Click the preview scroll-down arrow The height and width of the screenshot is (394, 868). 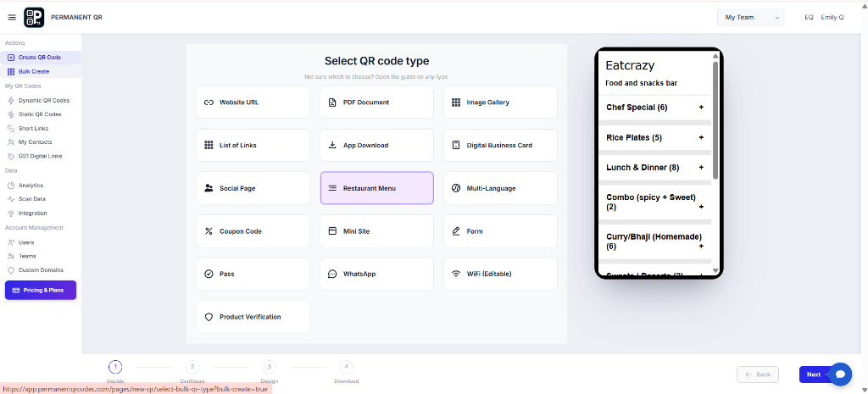715,270
